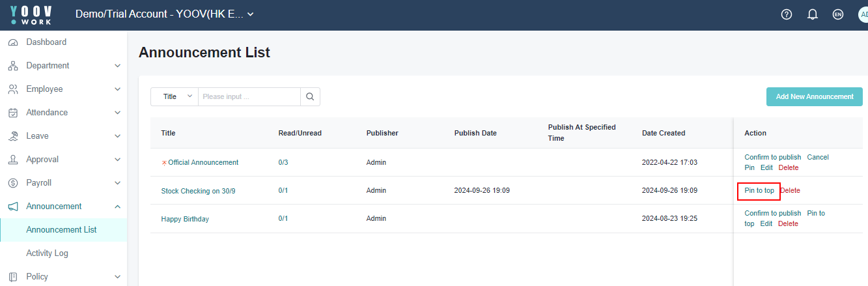Collapse the Announcement sidebar section
The width and height of the screenshot is (868, 286).
point(117,207)
